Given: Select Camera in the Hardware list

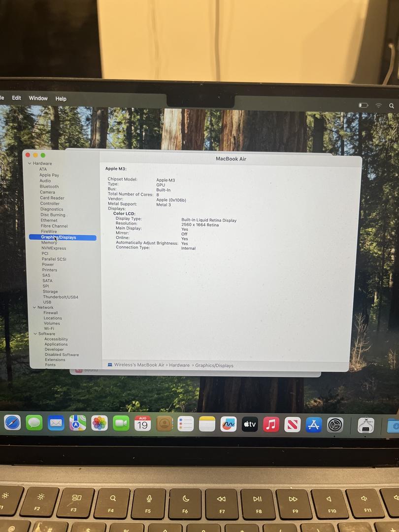Looking at the screenshot, I should (47, 192).
